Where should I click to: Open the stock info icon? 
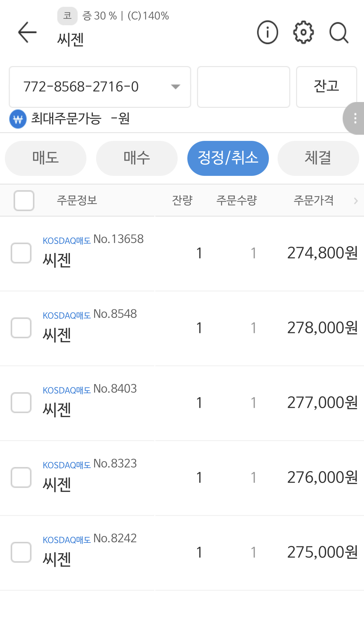267,32
